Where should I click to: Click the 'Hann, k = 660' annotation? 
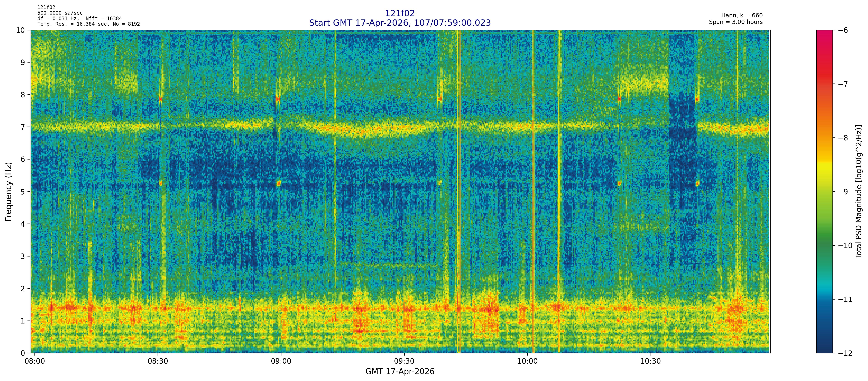point(742,16)
